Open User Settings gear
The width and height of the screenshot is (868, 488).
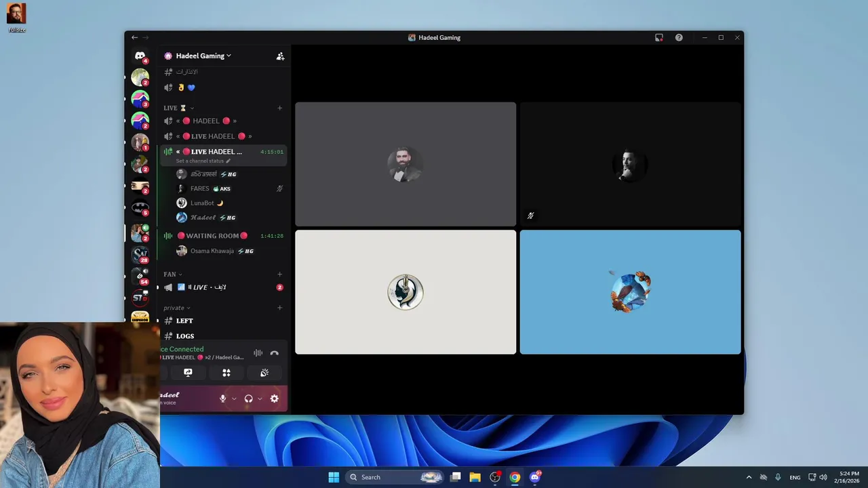click(x=274, y=399)
